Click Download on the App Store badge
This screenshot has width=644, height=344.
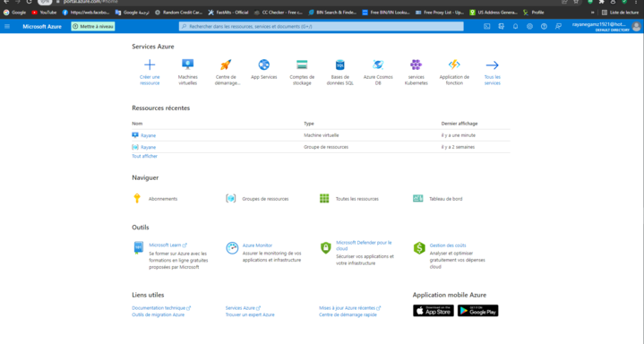click(x=434, y=311)
